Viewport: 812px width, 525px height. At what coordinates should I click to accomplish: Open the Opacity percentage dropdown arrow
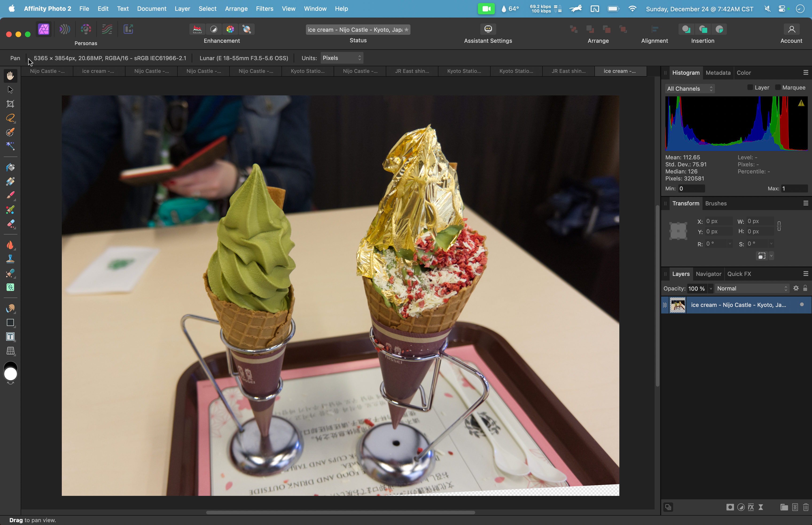coord(711,288)
